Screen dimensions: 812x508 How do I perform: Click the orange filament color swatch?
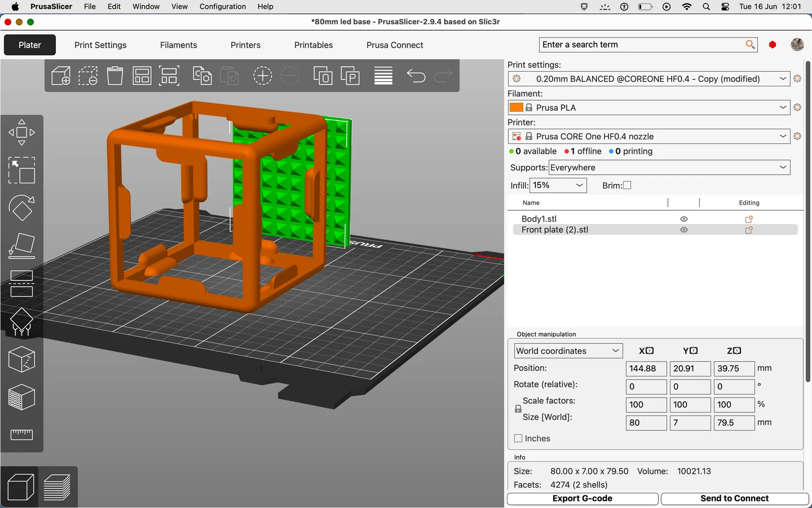coord(516,108)
